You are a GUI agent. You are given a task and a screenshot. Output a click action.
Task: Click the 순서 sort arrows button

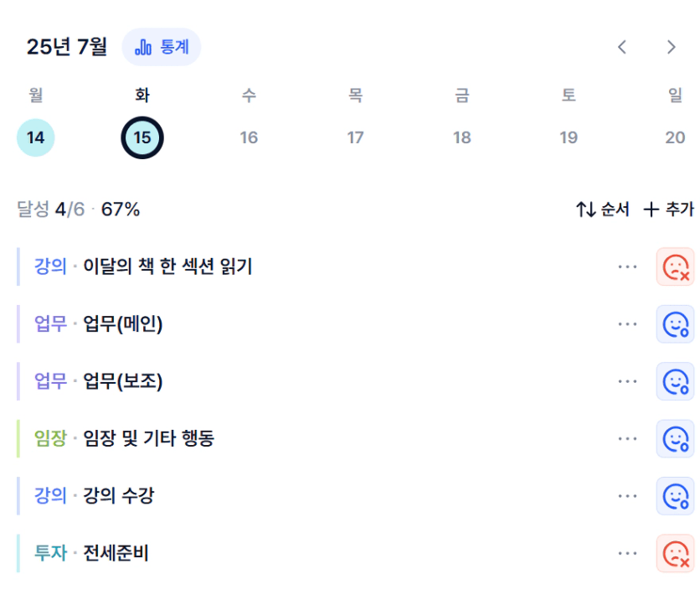[602, 209]
